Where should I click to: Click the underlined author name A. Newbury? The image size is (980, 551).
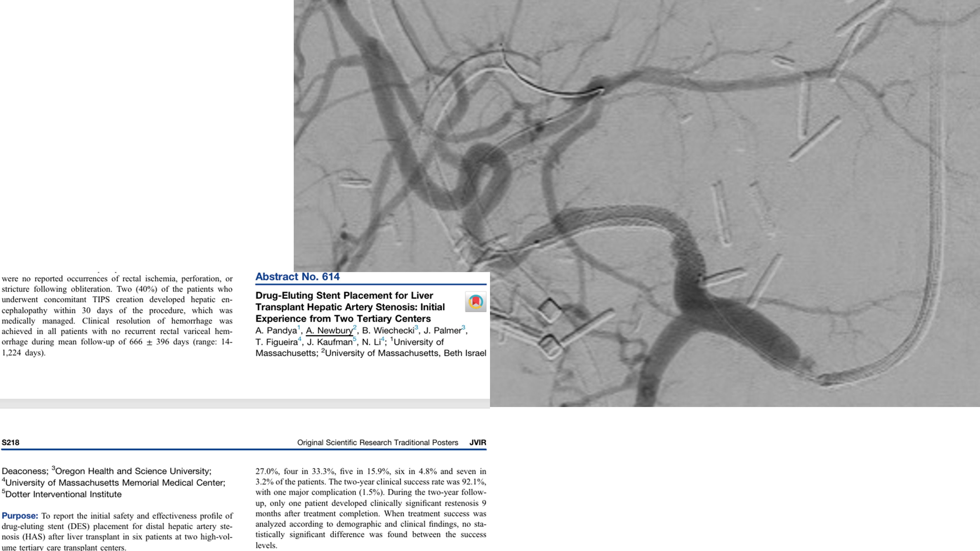(329, 330)
